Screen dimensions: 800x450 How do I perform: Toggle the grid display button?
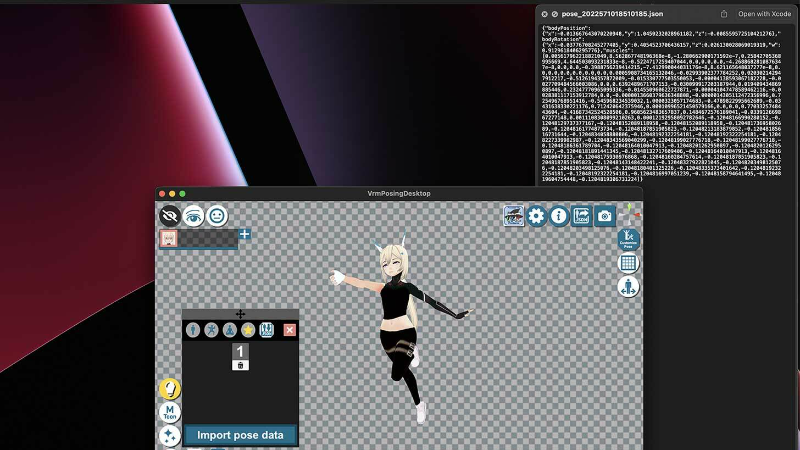(628, 264)
